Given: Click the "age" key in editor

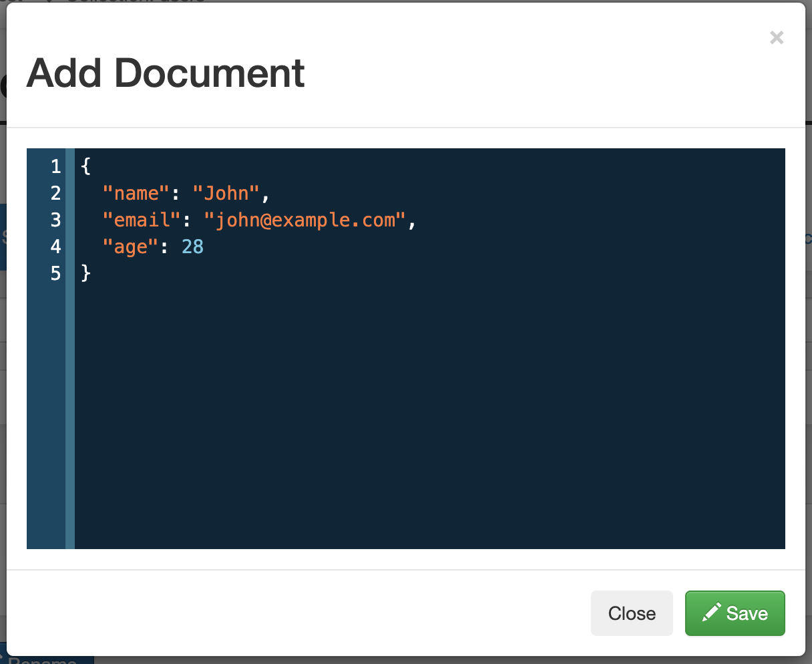Looking at the screenshot, I should coord(131,246).
